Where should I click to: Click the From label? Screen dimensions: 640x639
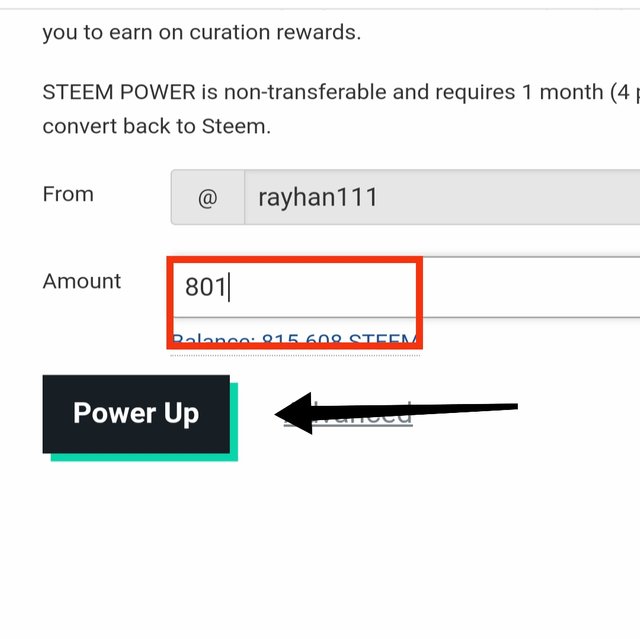[68, 194]
